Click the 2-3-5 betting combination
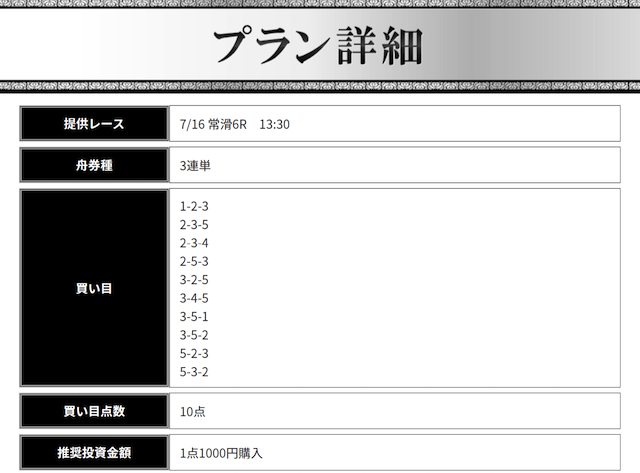The image size is (640, 473). (194, 224)
